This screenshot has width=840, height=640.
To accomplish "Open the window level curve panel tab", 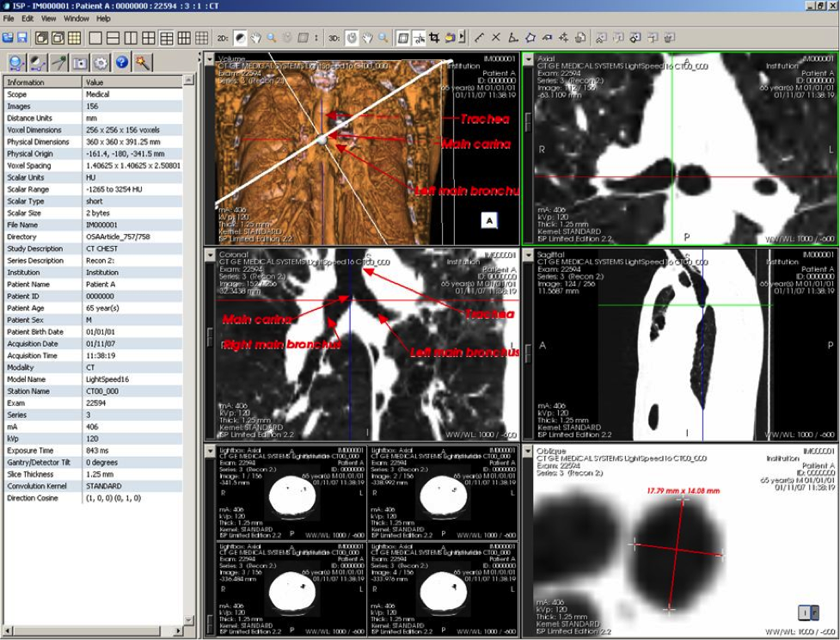I will coord(37,62).
